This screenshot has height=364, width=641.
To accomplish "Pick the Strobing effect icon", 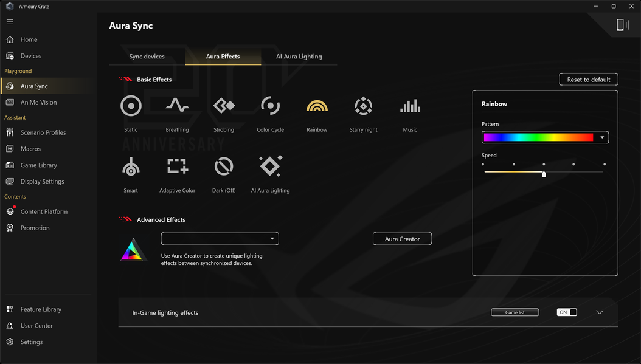I will point(224,106).
